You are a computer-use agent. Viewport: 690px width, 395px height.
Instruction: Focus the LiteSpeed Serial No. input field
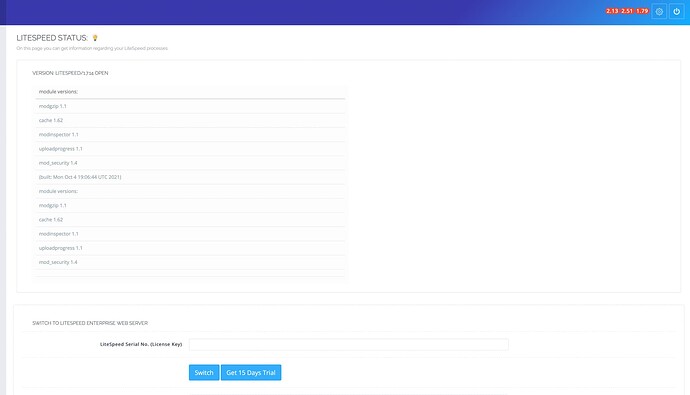click(x=349, y=344)
